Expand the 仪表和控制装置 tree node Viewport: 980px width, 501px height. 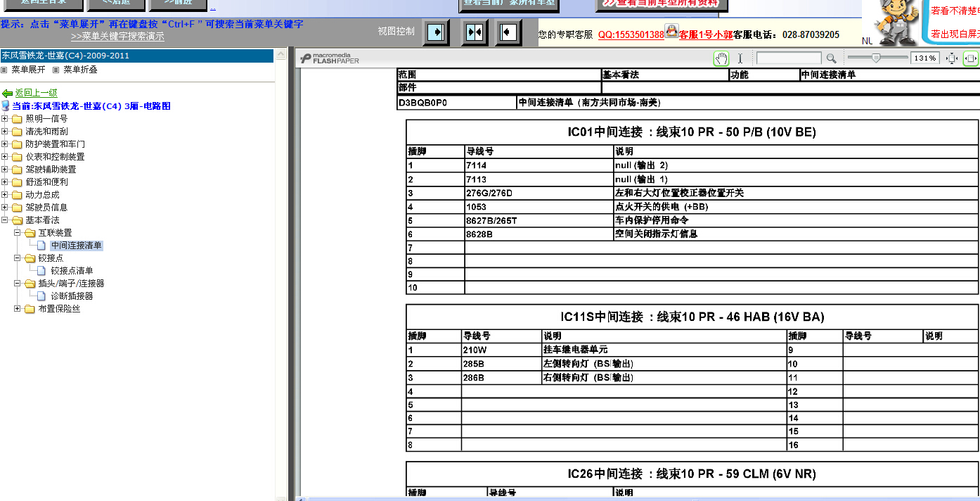click(5, 157)
